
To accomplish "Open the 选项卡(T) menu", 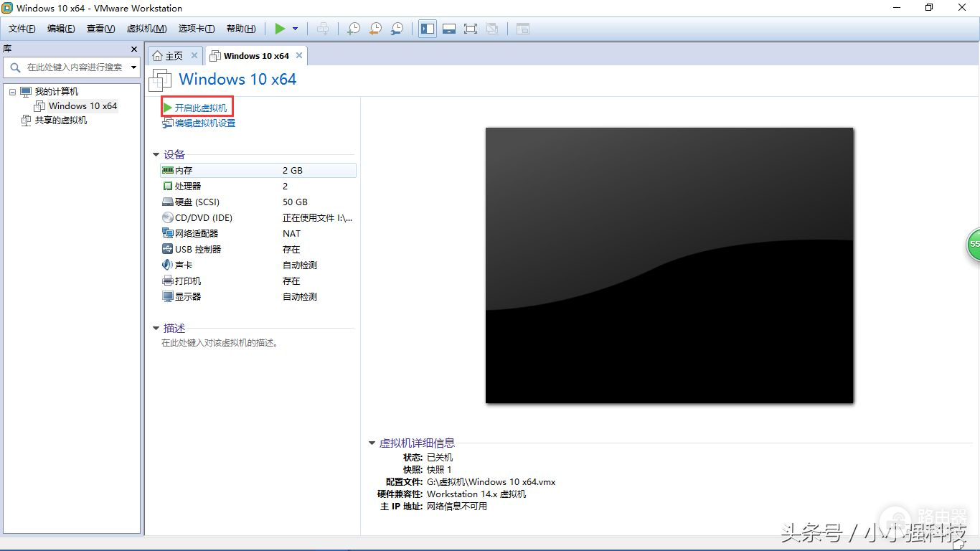I will pyautogui.click(x=197, y=29).
